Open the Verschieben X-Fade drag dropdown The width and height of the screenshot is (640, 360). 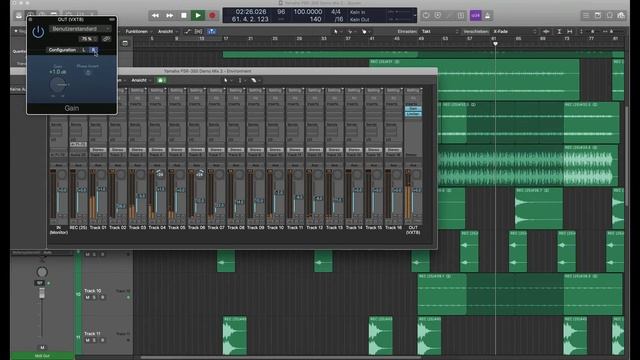pos(514,31)
